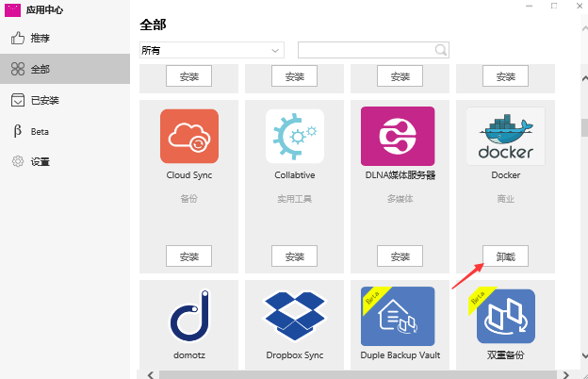Install the Collabtive app
Image resolution: width=588 pixels, height=379 pixels.
[x=294, y=255]
